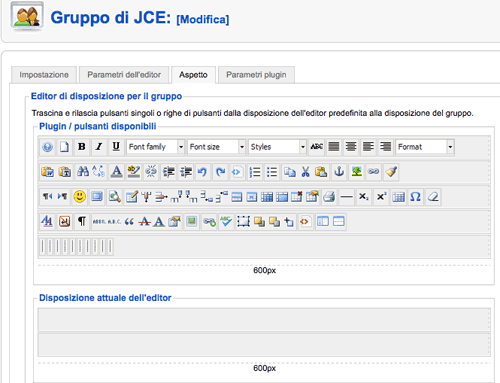Click the Justify full alignment icon

coord(334,147)
